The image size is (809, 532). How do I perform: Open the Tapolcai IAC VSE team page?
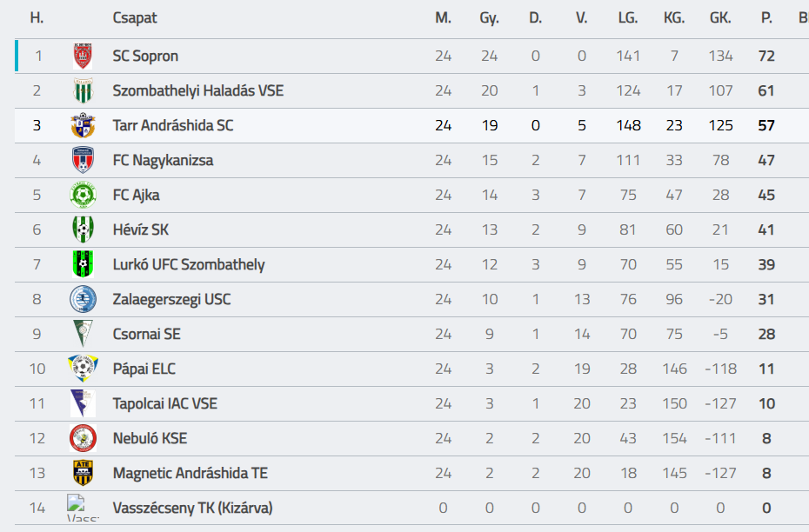coord(165,403)
